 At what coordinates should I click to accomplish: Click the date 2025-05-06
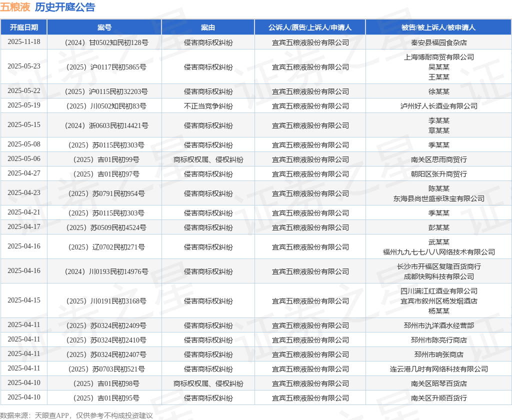pos(24,158)
